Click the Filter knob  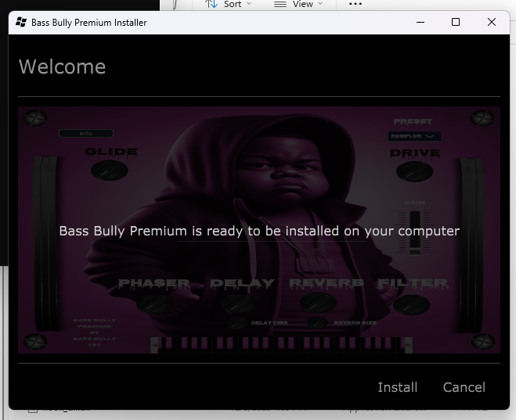coord(413,303)
